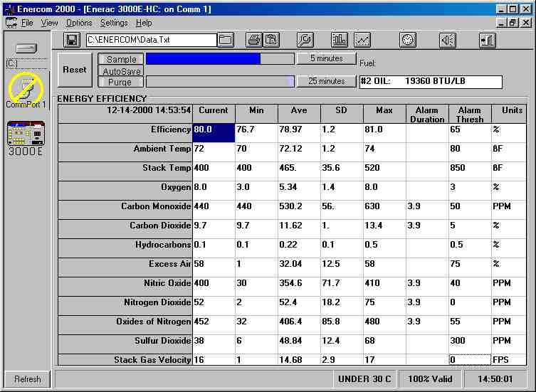Click the speaker alarm sound icon

point(447,40)
